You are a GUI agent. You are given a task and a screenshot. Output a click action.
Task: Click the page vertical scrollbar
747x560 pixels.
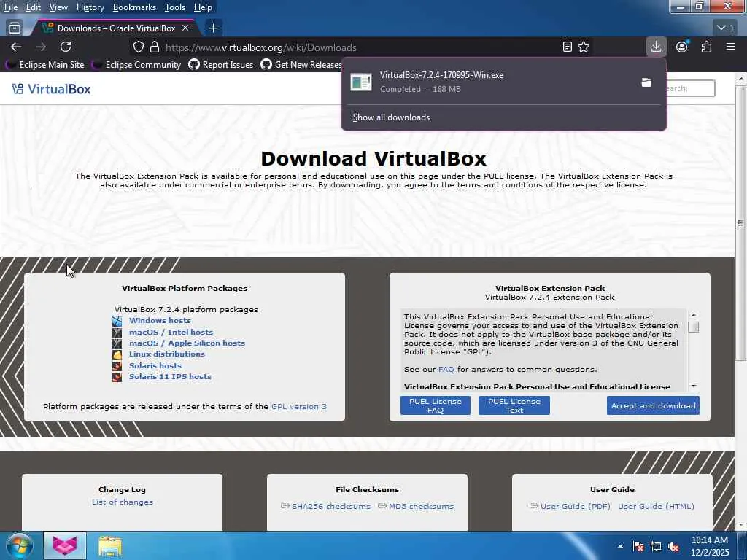741,222
